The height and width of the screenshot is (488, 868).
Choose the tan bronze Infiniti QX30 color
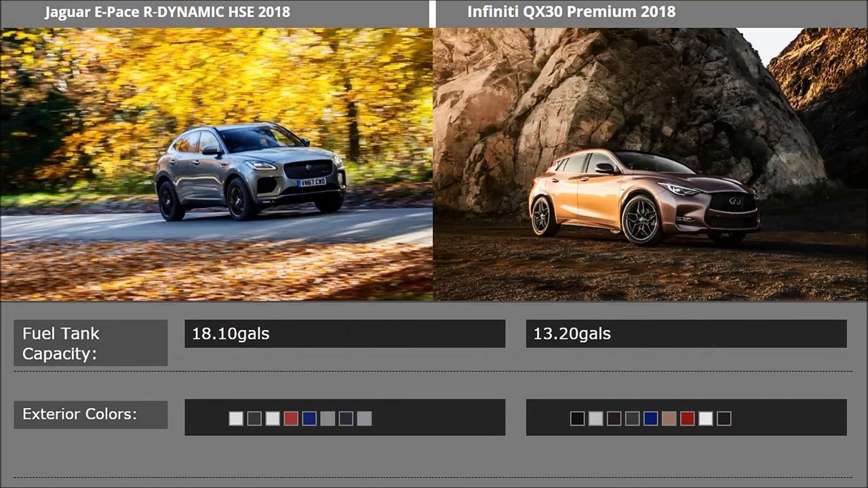pyautogui.click(x=669, y=418)
